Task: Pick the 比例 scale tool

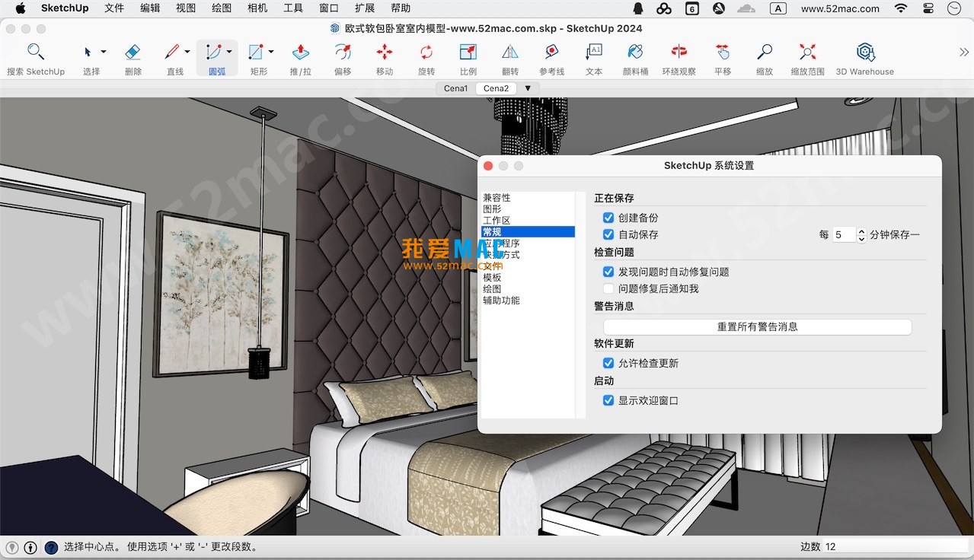Action: pyautogui.click(x=468, y=52)
